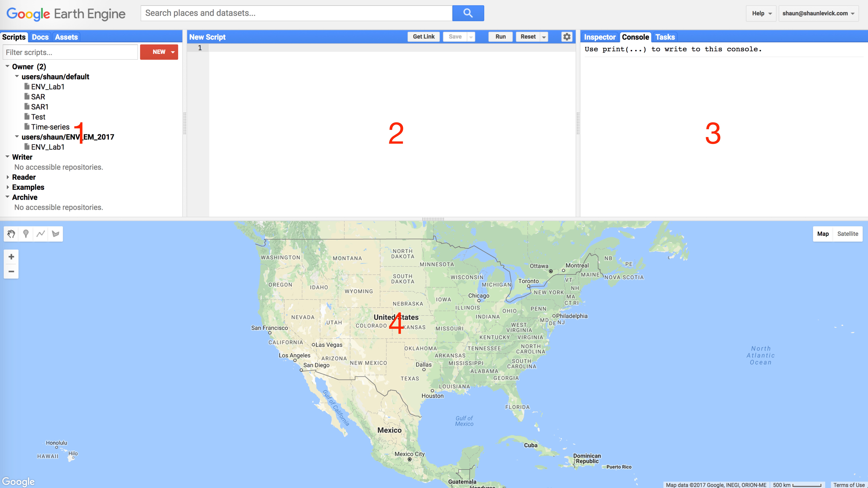Click the Get Link button
The width and height of the screenshot is (868, 488).
423,37
